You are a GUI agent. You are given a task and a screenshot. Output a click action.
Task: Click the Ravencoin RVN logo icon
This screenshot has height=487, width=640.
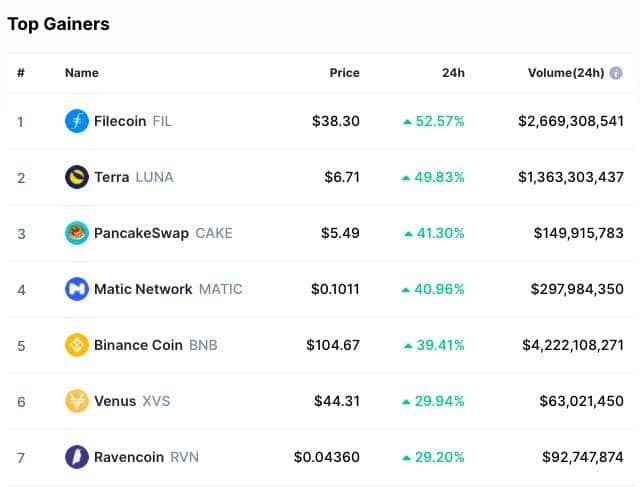[77, 457]
